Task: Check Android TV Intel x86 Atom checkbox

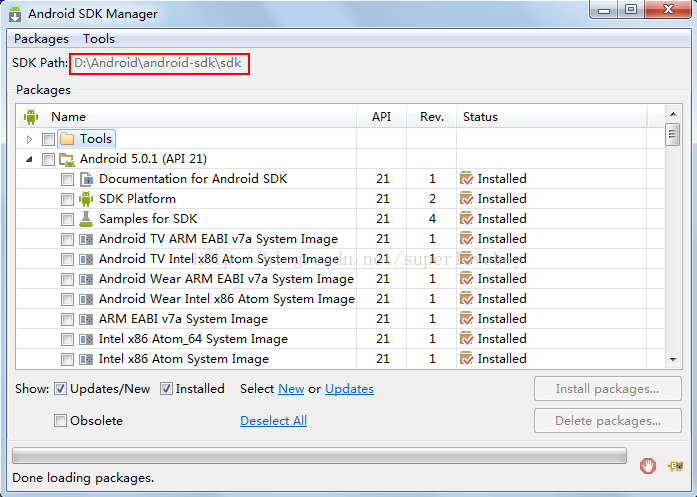Action: tap(68, 260)
